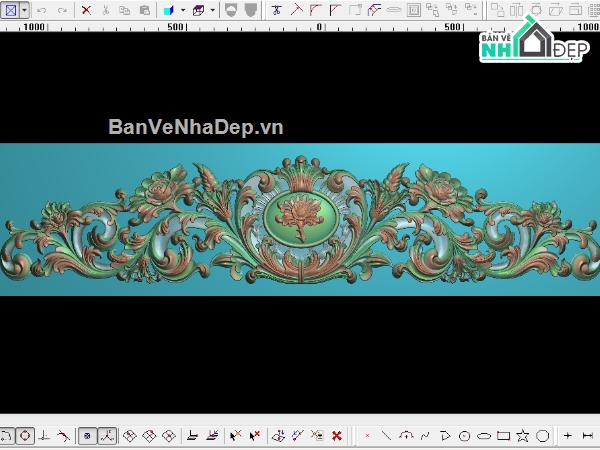Click the BanVeNhaDep.vn watermark text
Screen dimensions: 600x450
coord(196,127)
